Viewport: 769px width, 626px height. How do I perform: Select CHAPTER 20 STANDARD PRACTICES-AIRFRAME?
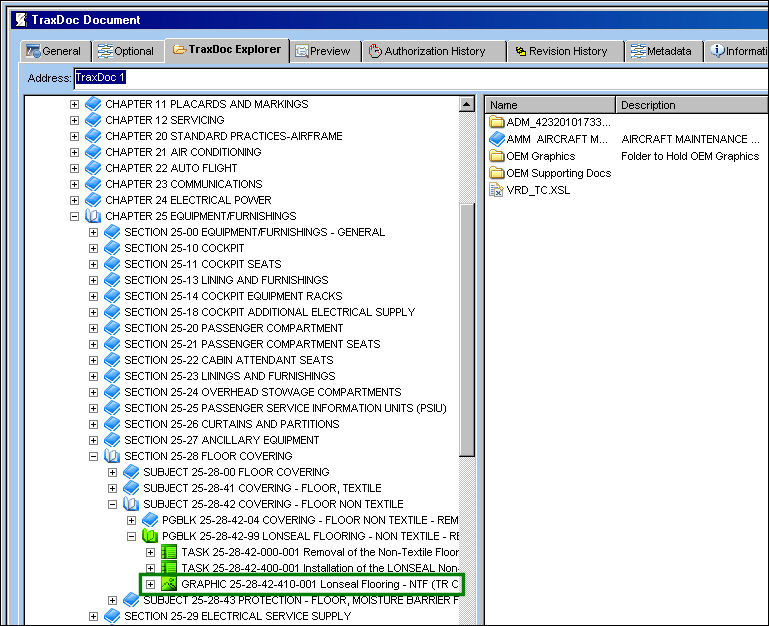[x=224, y=136]
